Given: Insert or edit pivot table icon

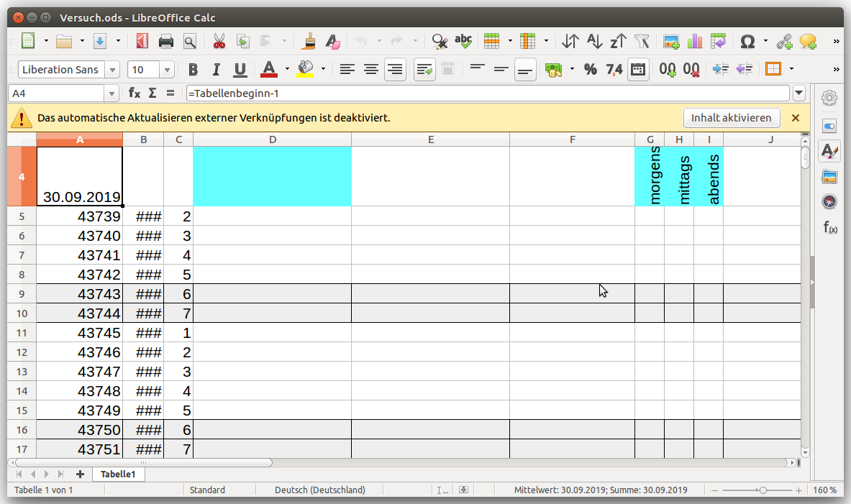Looking at the screenshot, I should 719,41.
